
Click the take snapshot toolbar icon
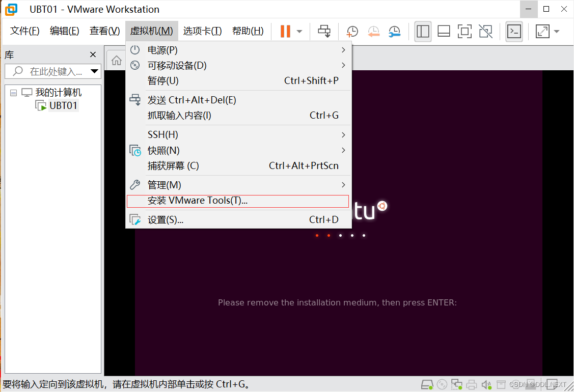tap(352, 32)
